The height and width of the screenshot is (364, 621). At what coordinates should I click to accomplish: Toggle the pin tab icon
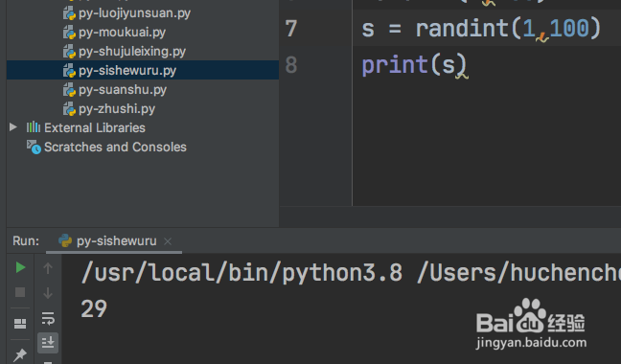pos(20,354)
